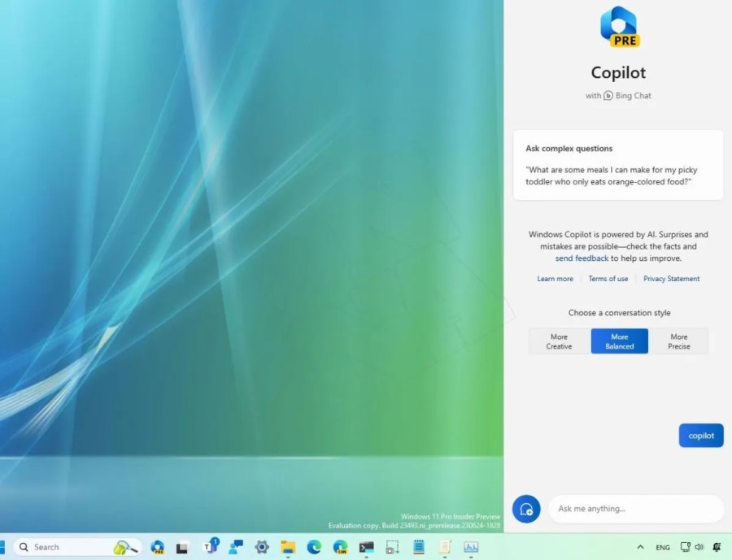This screenshot has height=560, width=732.
Task: Click the Copilot heading text
Action: (618, 72)
